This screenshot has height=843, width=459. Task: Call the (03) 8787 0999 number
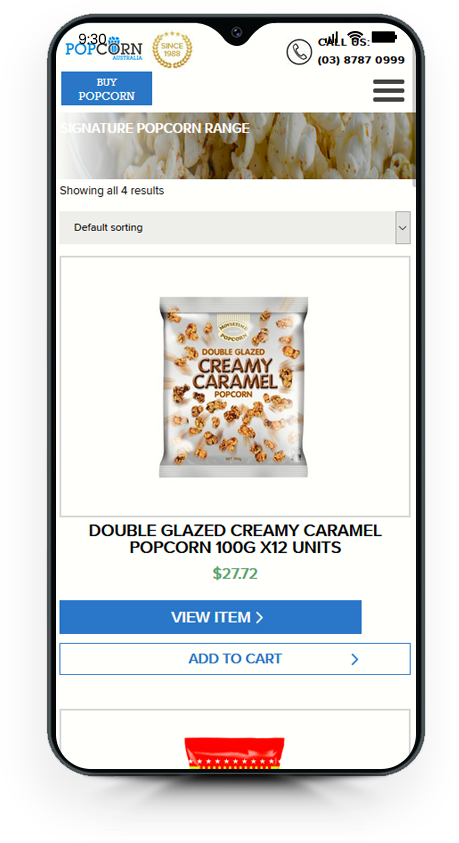tap(361, 60)
